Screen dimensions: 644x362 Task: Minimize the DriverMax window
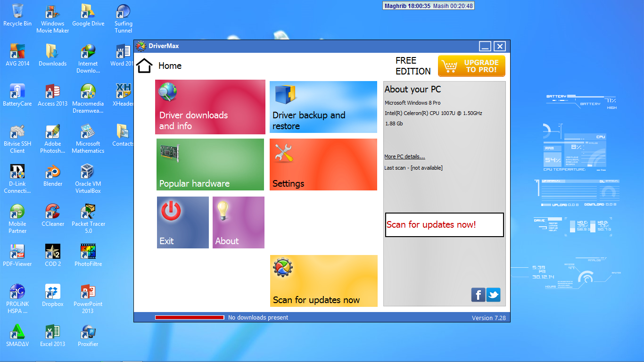click(485, 46)
